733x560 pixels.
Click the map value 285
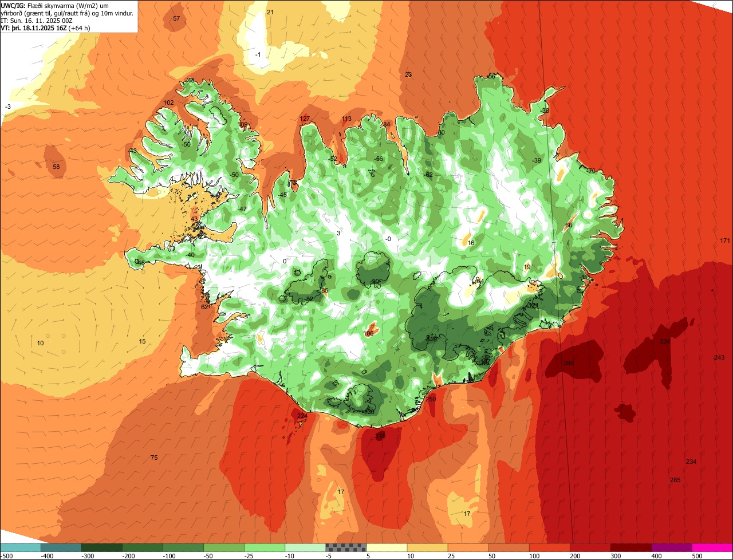coord(675,480)
